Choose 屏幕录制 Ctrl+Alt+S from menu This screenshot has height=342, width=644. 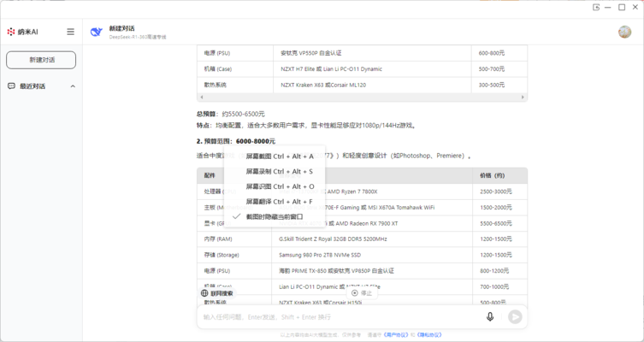pos(280,172)
